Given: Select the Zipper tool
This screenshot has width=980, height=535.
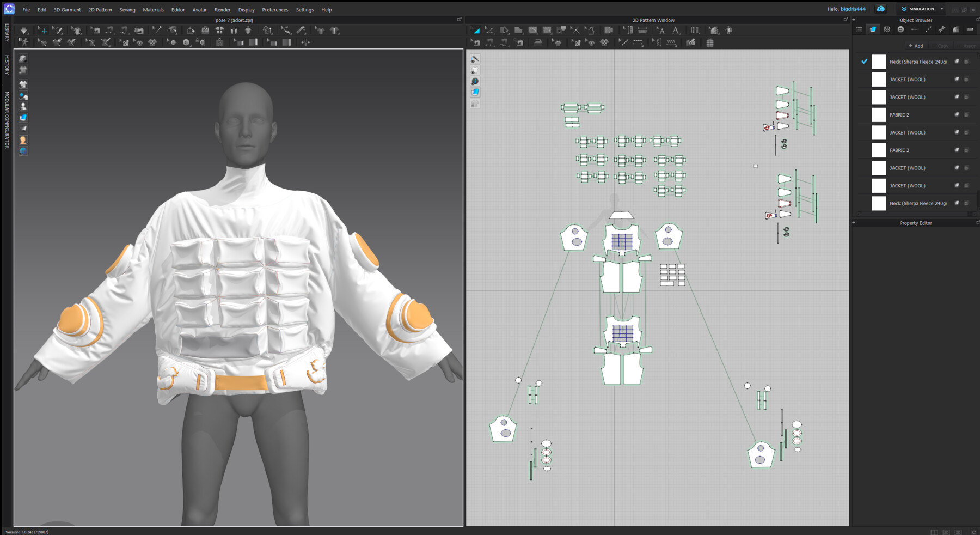Looking at the screenshot, I should coord(220,42).
